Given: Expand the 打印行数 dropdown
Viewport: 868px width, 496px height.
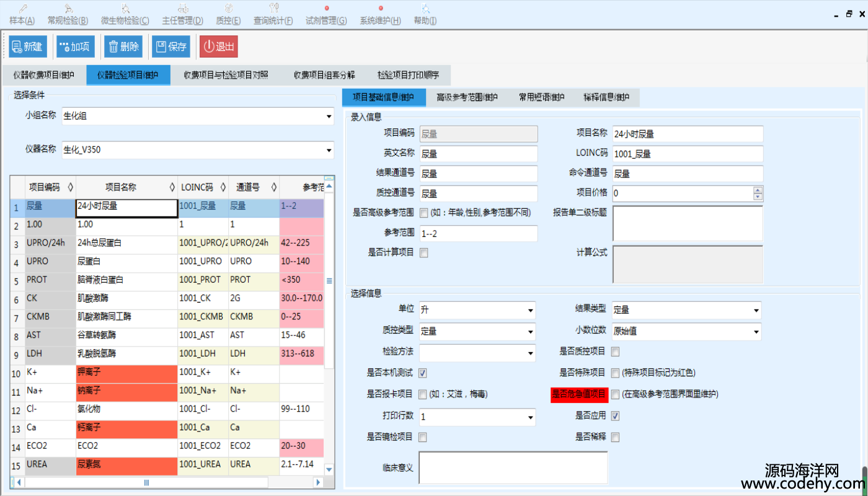Looking at the screenshot, I should point(530,417).
